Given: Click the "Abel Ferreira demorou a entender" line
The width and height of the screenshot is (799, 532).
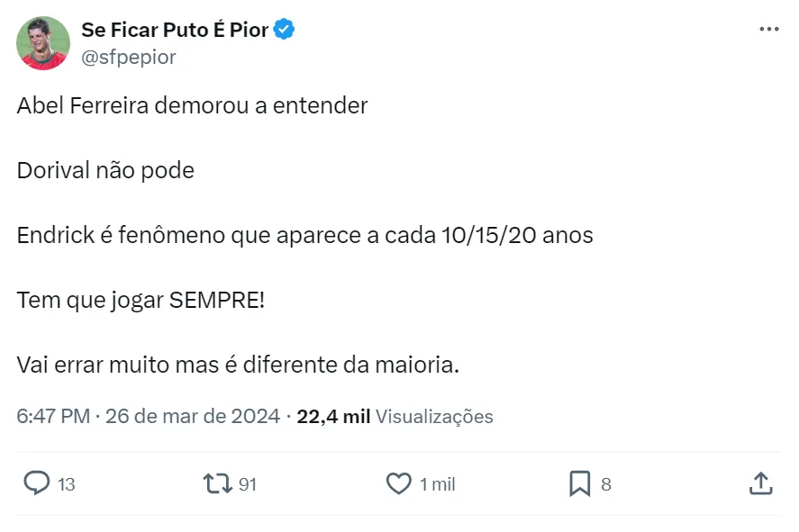Looking at the screenshot, I should point(192,105).
